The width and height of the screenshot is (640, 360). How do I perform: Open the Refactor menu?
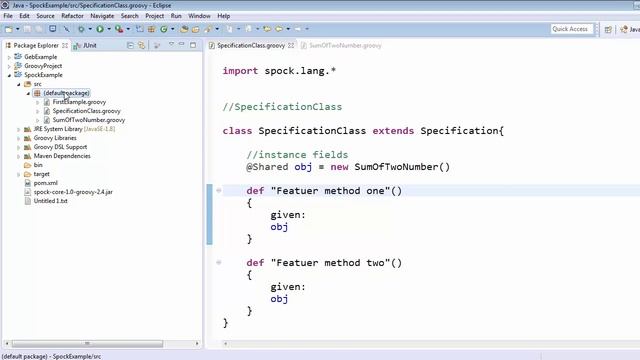72,16
